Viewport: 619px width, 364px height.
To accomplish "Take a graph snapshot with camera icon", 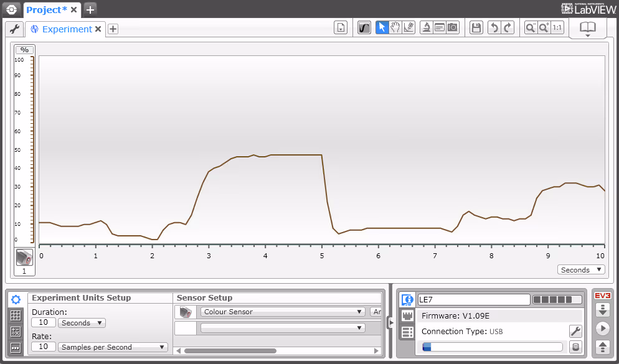I will click(453, 27).
